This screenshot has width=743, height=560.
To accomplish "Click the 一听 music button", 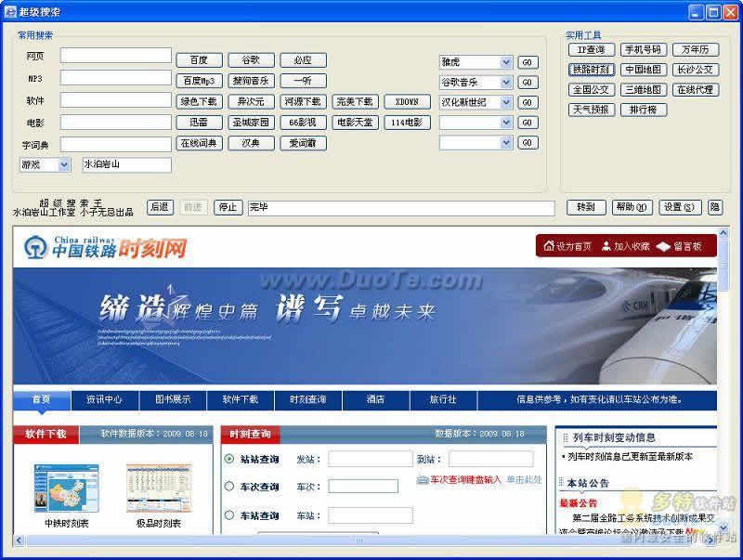I will click(x=304, y=81).
